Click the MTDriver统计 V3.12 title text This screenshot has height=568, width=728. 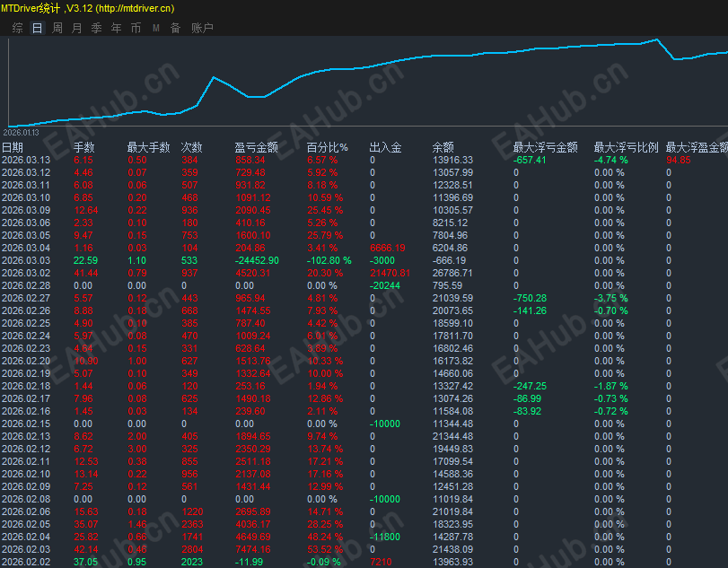88,8
